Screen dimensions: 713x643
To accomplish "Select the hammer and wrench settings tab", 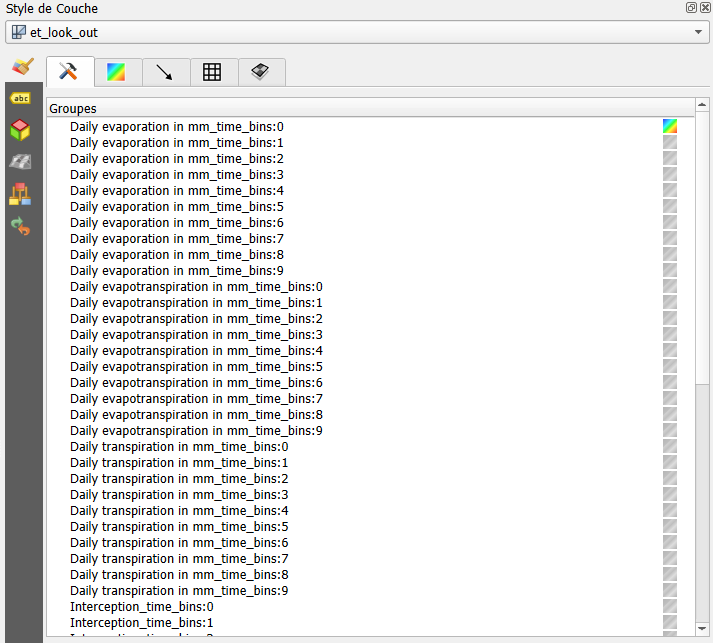I will (x=69, y=71).
